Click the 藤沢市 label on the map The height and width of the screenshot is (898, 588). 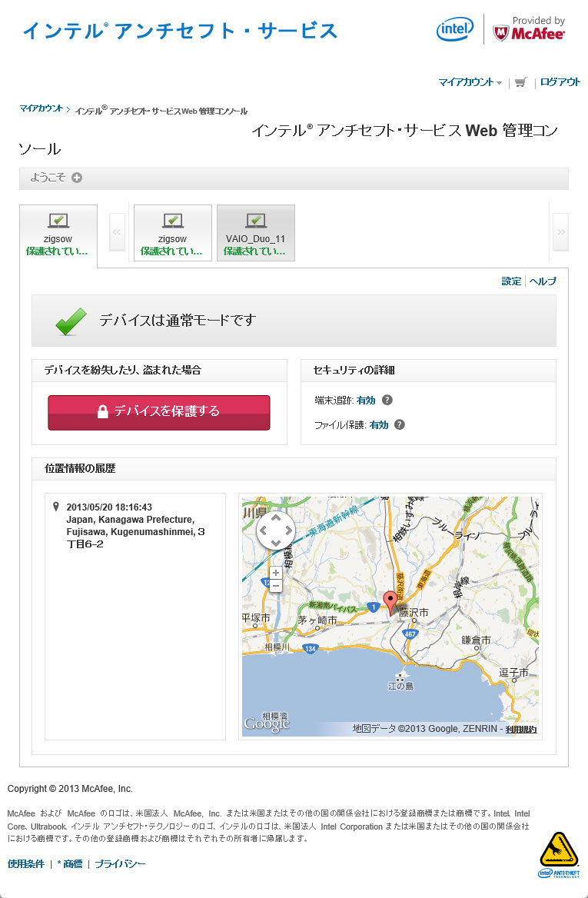coord(414,612)
